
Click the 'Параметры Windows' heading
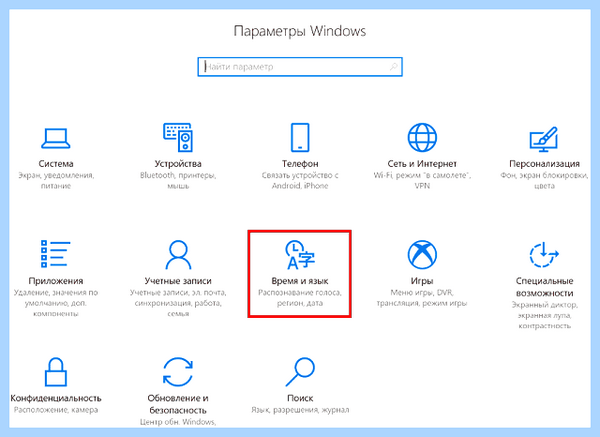(300, 31)
